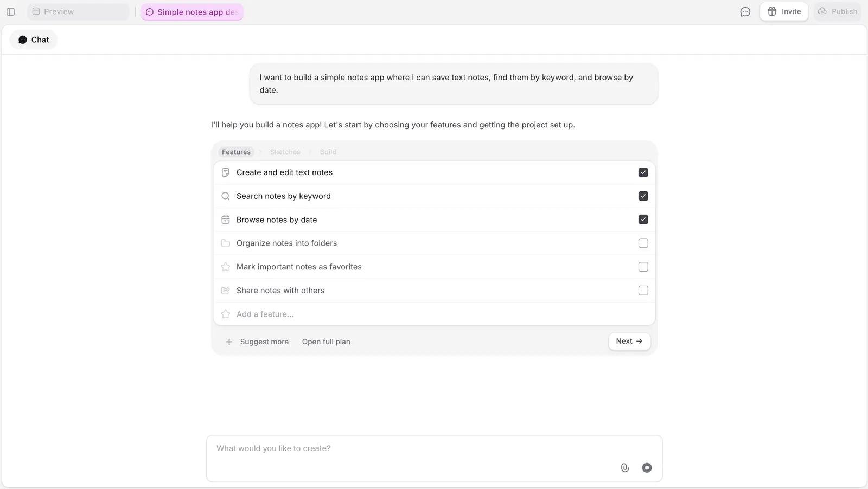Focus the Add a feature field
Image resolution: width=868 pixels, height=489 pixels.
(x=434, y=314)
